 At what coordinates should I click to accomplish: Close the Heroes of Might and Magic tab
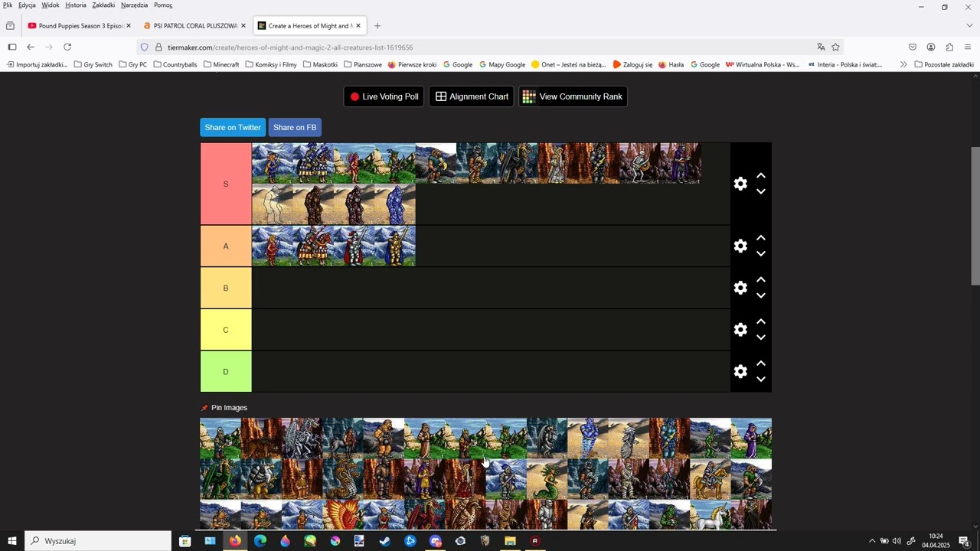(x=358, y=25)
